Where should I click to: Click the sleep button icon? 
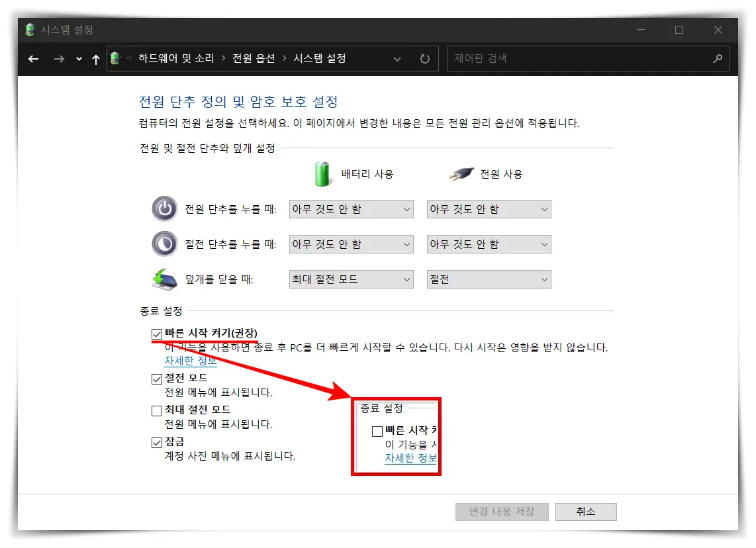coord(164,244)
